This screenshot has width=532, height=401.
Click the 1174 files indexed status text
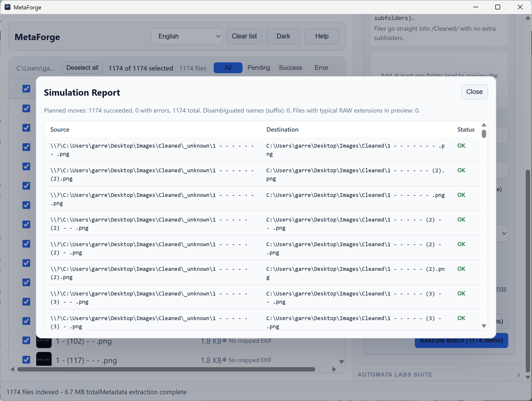coord(96,392)
